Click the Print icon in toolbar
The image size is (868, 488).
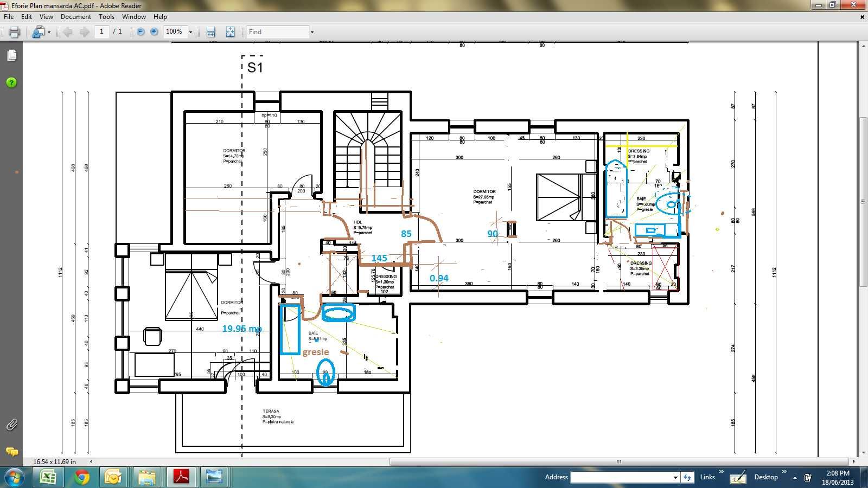pos(14,32)
